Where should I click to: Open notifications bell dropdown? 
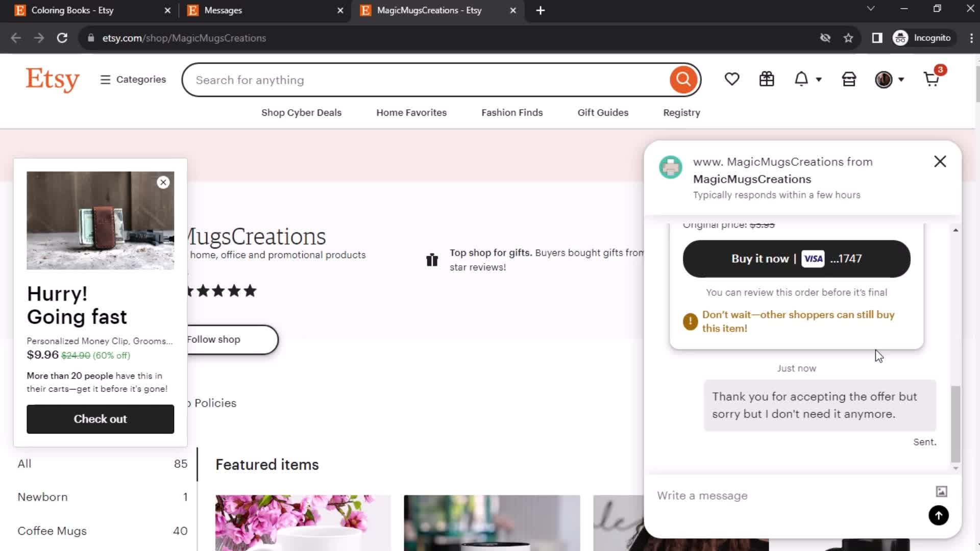(x=807, y=79)
